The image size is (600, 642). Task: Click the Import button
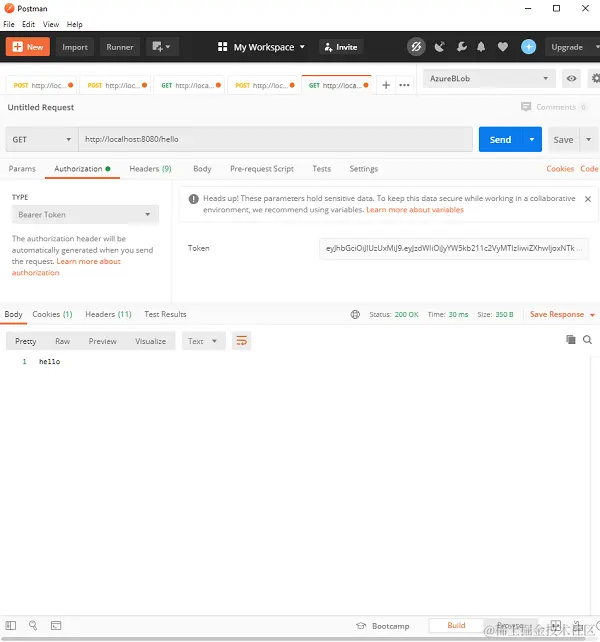(x=75, y=47)
